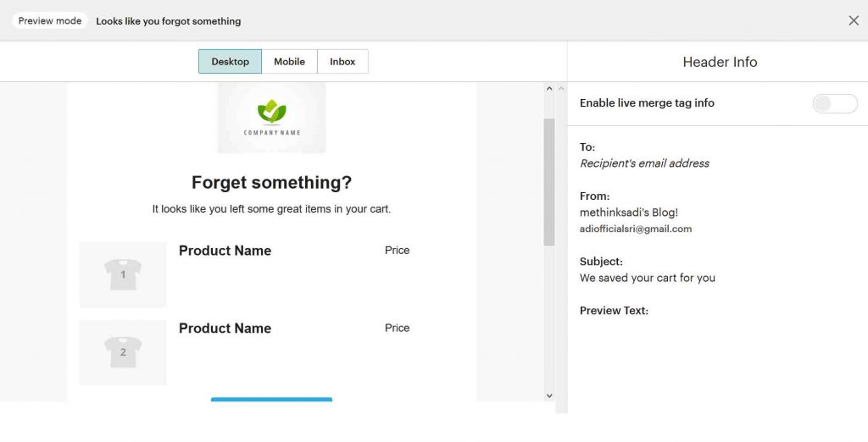Click the 'Forget something?' heading
The height and width of the screenshot is (442, 868).
pyautogui.click(x=271, y=183)
